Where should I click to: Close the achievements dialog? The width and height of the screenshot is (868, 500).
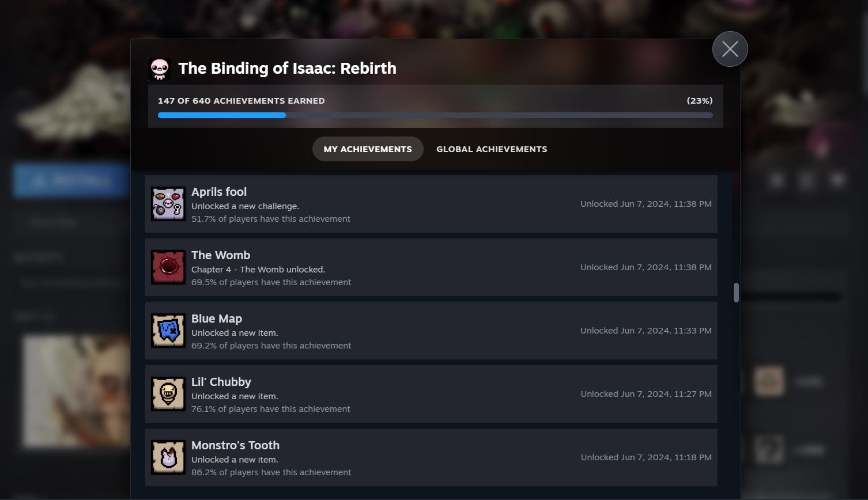pos(730,49)
